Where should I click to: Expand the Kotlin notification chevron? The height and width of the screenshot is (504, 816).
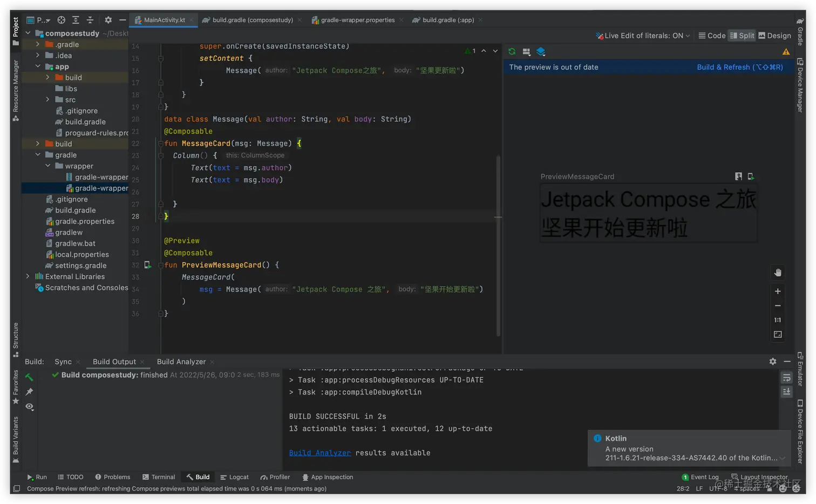click(x=783, y=458)
